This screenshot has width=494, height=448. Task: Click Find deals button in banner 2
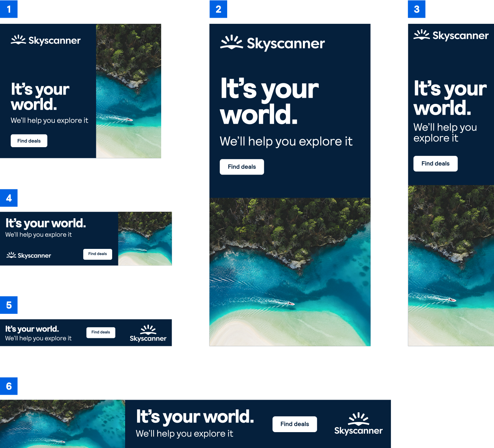[x=242, y=167]
